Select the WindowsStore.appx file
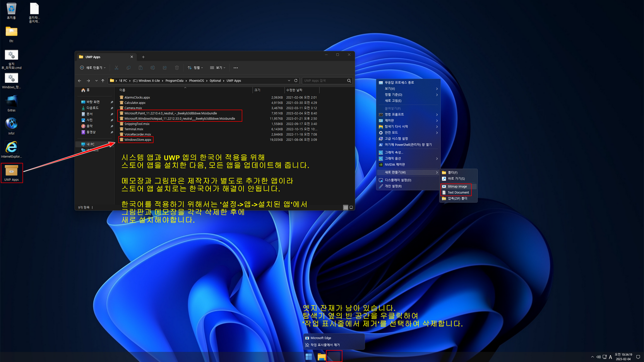Image resolution: width=644 pixels, height=362 pixels. tap(138, 140)
